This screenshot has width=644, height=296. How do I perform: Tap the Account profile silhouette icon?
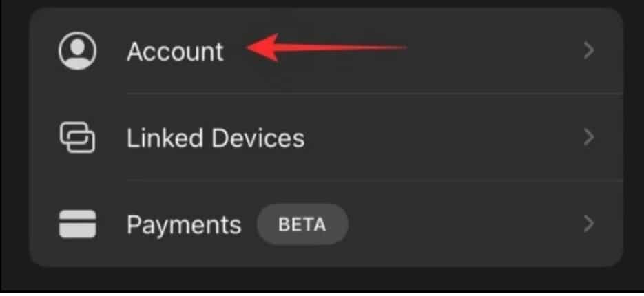click(x=78, y=51)
